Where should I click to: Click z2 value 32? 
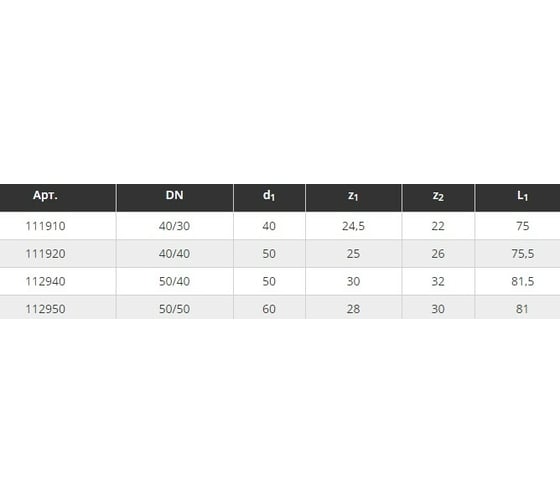click(438, 281)
